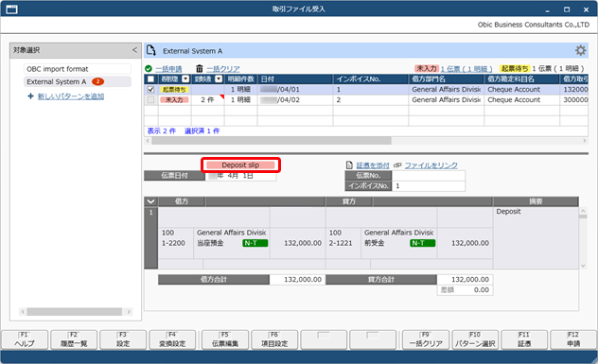
Task: Click the インボイスNo. input field
Action: [429, 185]
